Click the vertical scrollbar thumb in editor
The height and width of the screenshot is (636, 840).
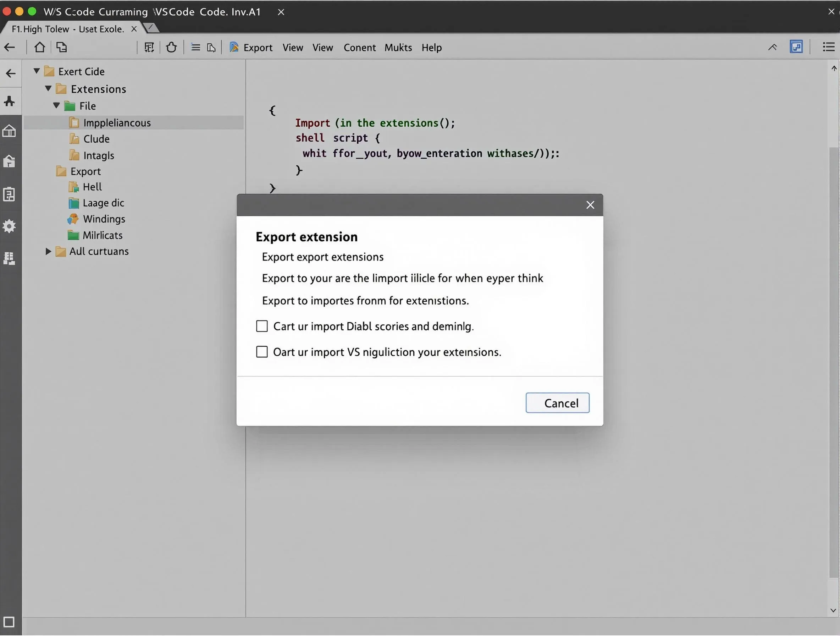pyautogui.click(x=834, y=363)
